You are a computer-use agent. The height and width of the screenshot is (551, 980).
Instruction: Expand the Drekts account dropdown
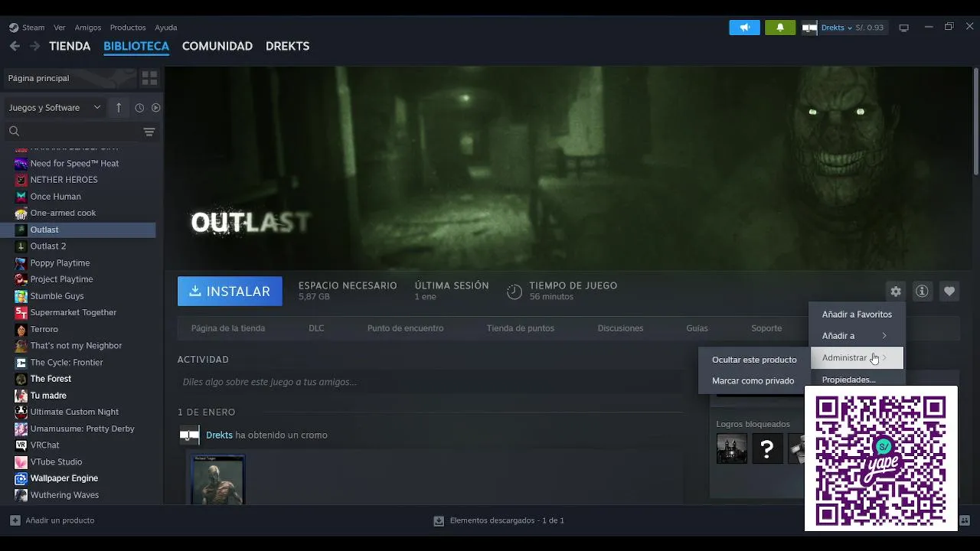[x=836, y=28]
